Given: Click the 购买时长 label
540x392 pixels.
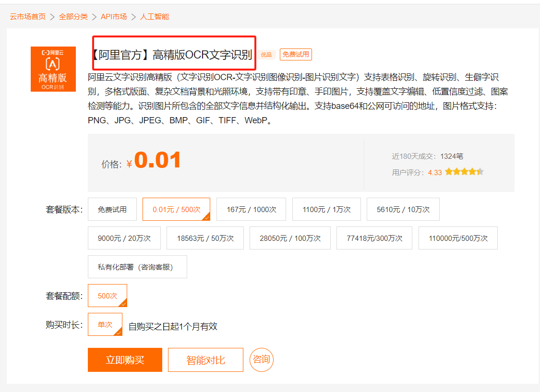Looking at the screenshot, I should [64, 324].
